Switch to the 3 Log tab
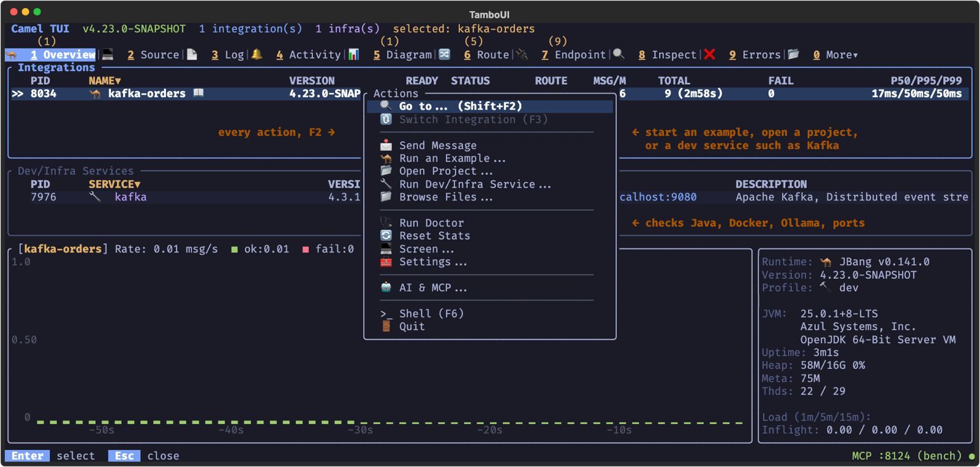The height and width of the screenshot is (467, 980). pyautogui.click(x=228, y=55)
